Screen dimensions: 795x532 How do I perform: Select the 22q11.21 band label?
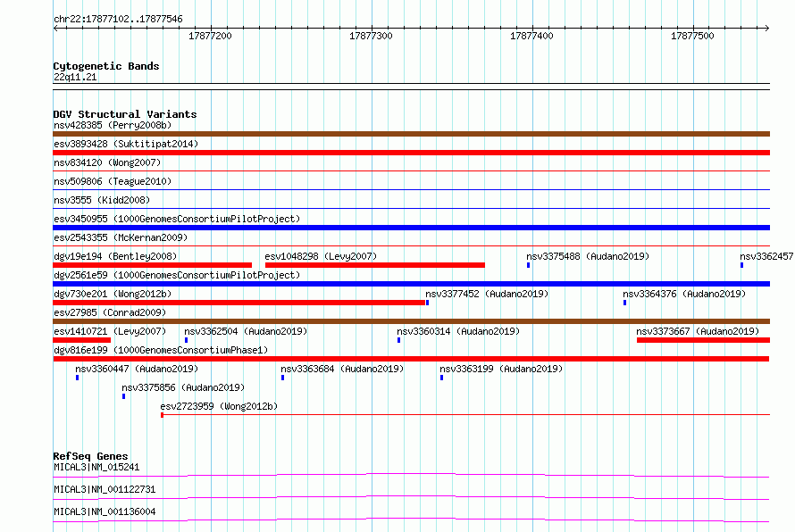(x=75, y=77)
